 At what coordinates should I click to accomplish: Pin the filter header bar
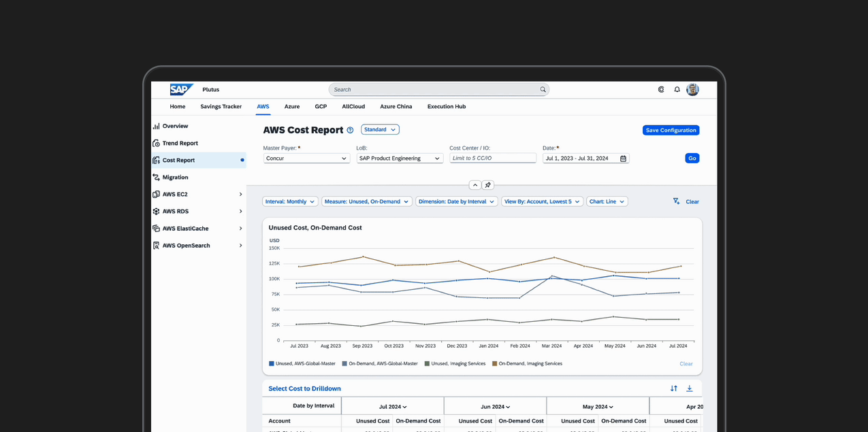point(487,185)
